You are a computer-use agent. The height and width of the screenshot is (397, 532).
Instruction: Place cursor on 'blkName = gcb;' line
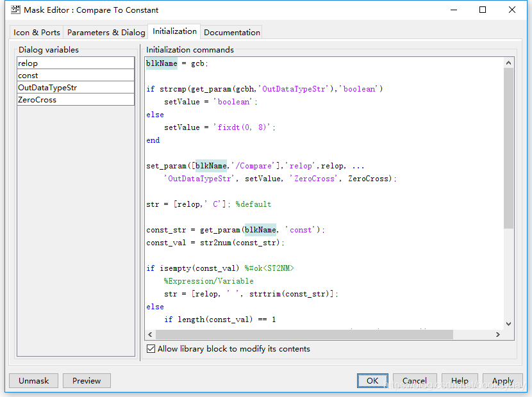pos(177,63)
